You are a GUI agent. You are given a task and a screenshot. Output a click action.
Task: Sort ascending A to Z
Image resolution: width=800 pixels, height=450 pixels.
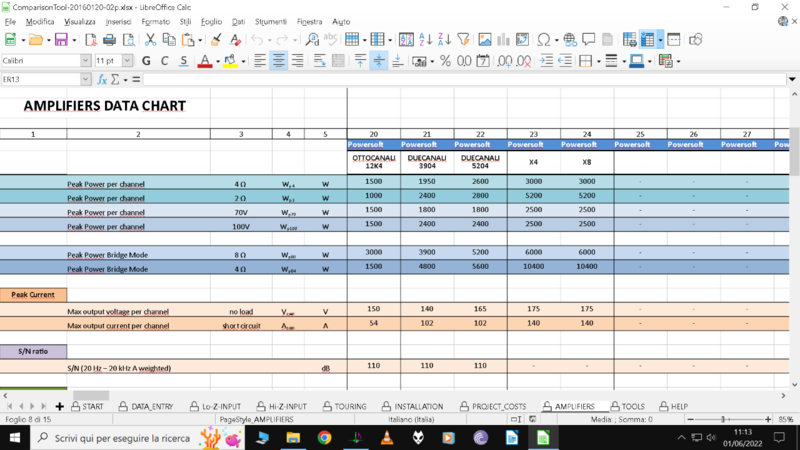point(425,40)
